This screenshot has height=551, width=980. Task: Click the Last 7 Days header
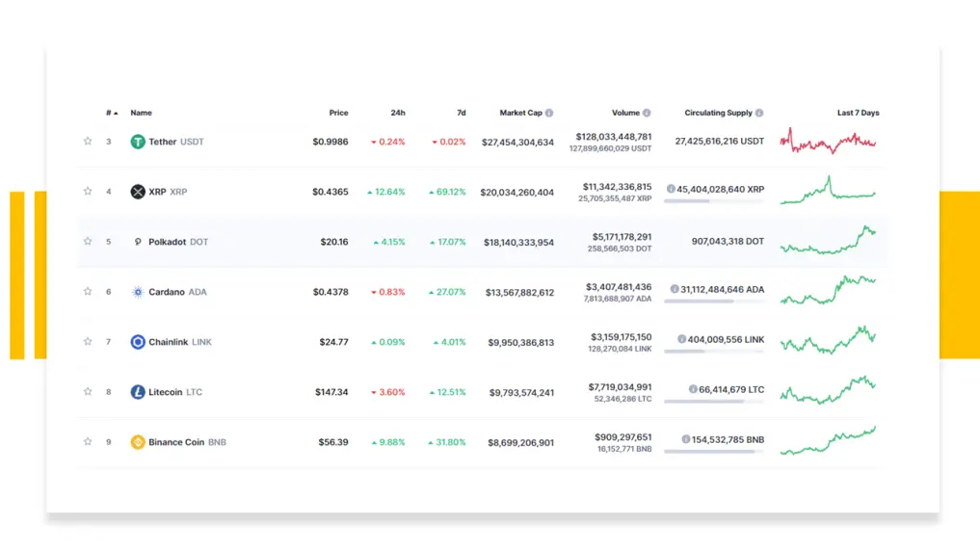[859, 113]
